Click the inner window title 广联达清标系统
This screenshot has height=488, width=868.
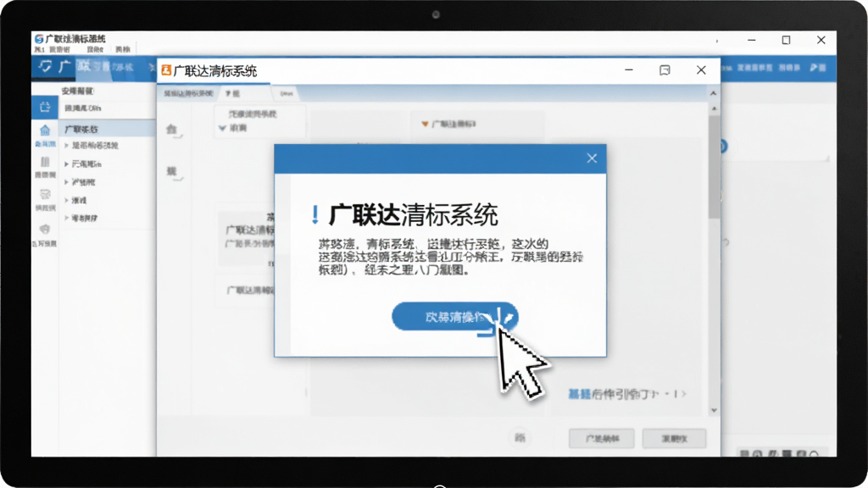click(215, 71)
